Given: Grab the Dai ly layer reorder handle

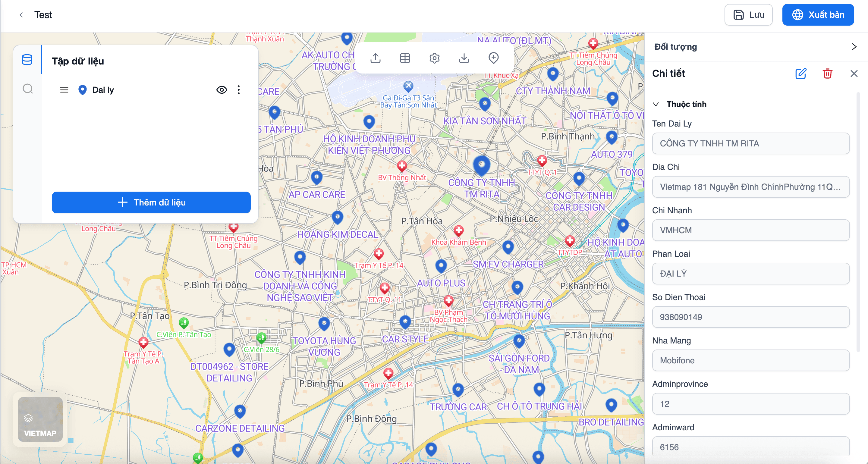Looking at the screenshot, I should tap(64, 89).
